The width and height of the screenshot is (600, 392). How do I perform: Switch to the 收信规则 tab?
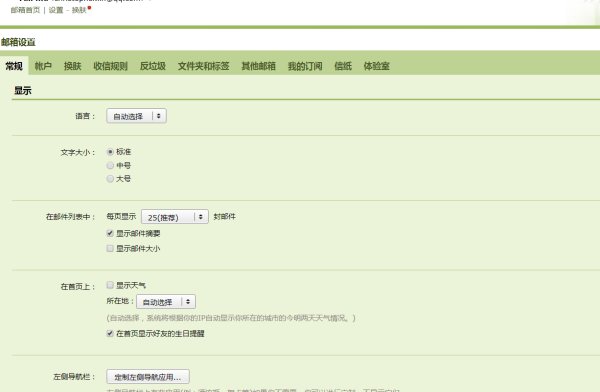click(x=111, y=66)
